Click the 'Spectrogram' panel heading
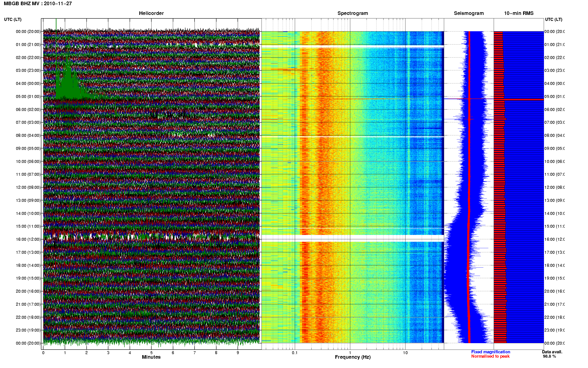 pos(353,13)
